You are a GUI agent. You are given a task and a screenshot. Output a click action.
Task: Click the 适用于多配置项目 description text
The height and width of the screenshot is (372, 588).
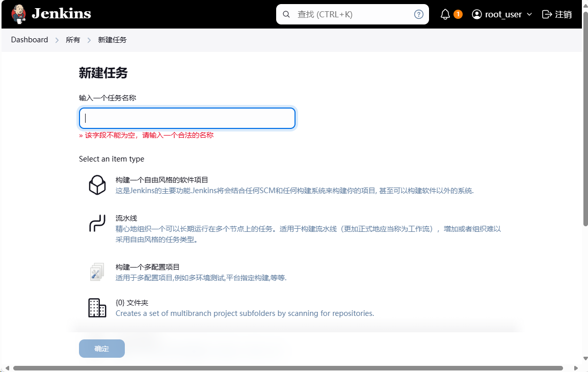201,278
